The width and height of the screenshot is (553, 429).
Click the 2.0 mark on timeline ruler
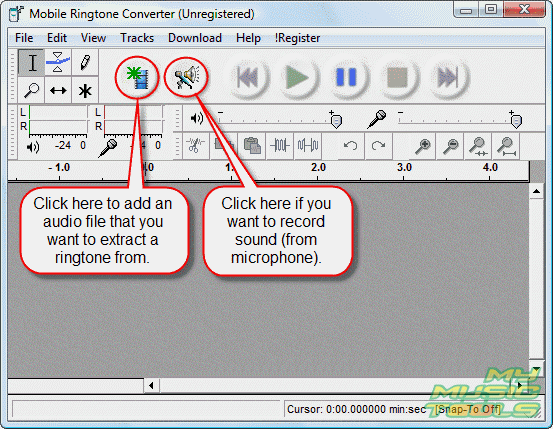tap(318, 167)
